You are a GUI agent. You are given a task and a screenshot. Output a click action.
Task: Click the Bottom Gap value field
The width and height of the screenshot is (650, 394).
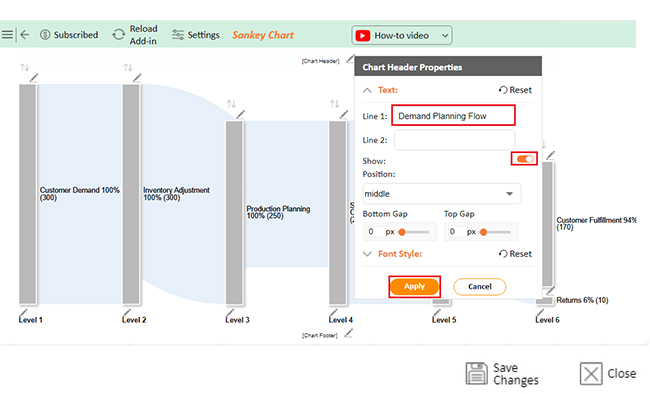374,231
